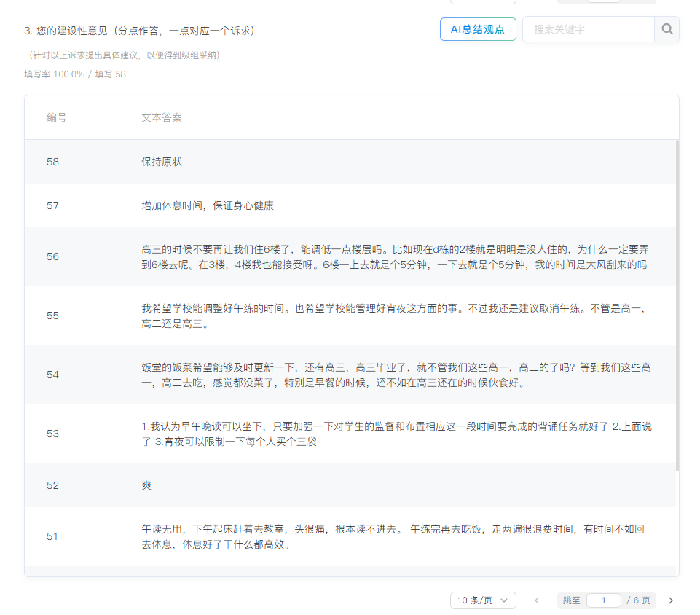Select the answer about 早午晚读可以坐下
The width and height of the screenshot is (700, 615).
tap(396, 434)
